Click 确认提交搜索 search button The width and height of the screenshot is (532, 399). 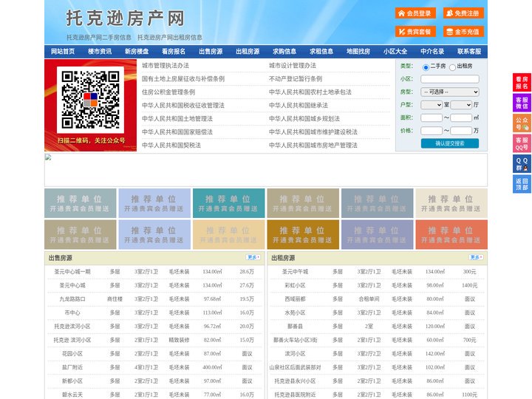450,143
